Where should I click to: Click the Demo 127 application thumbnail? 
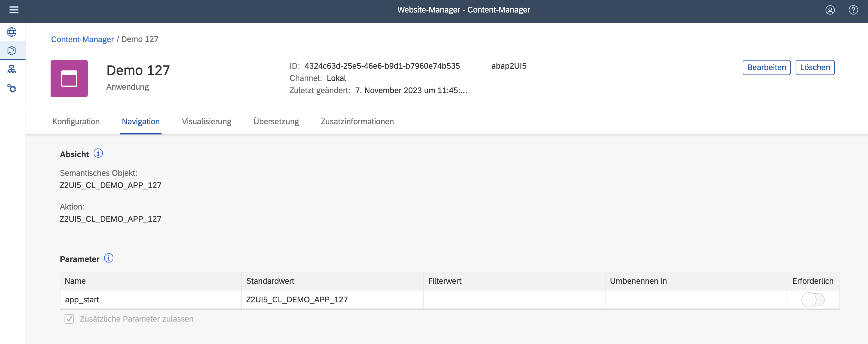click(x=69, y=78)
